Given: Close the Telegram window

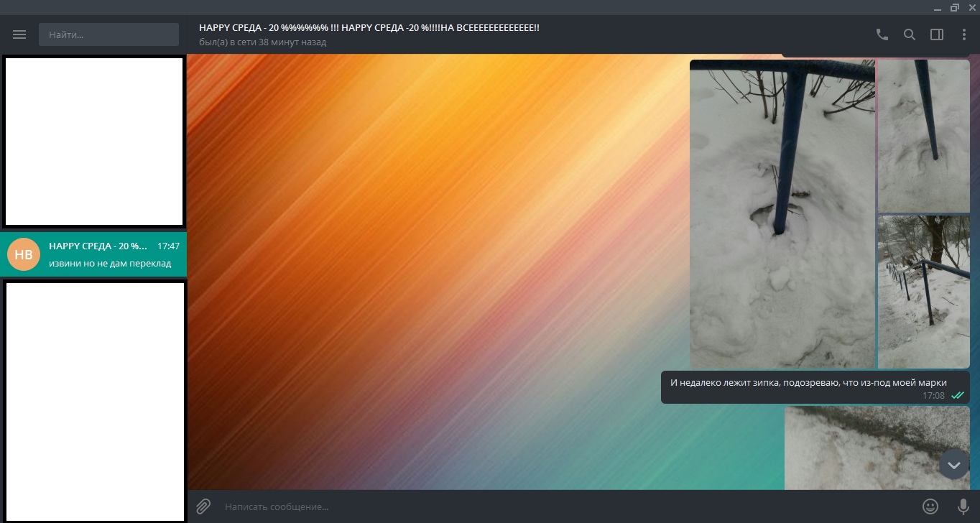Looking at the screenshot, I should click(x=971, y=7).
